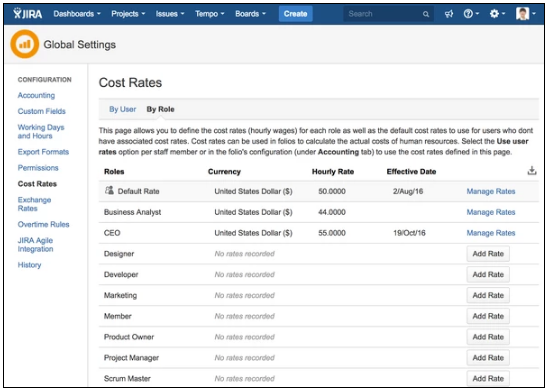Switch to the By User tab
Viewport: 547px width, 391px height.
click(122, 109)
